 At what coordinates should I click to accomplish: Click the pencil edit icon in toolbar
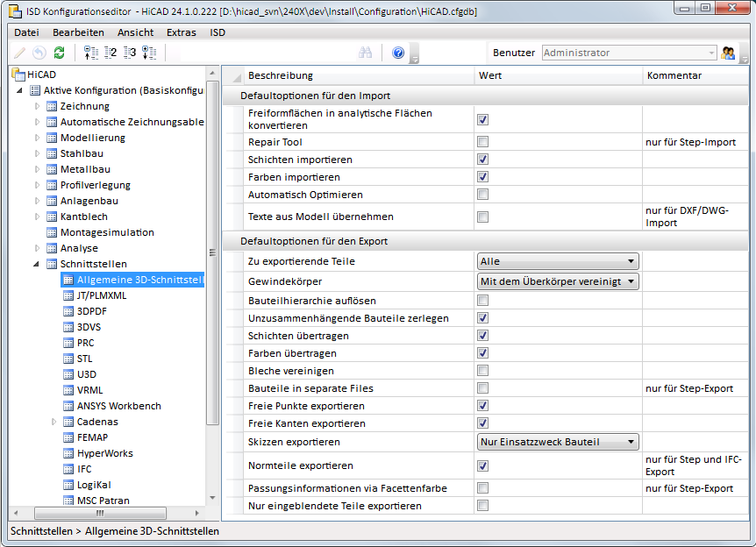[19, 53]
